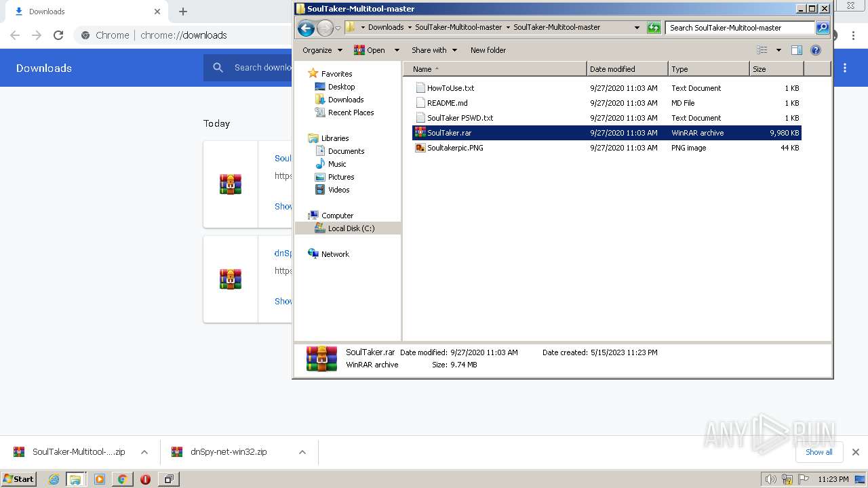Click the Explorer Forward navigation arrow
868x488 pixels.
tap(325, 28)
